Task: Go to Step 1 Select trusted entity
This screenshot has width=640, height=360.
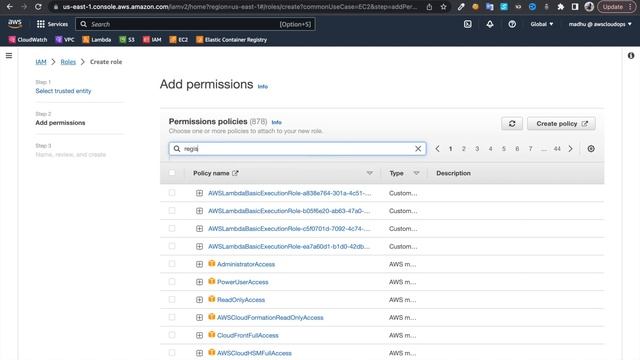Action: click(63, 91)
